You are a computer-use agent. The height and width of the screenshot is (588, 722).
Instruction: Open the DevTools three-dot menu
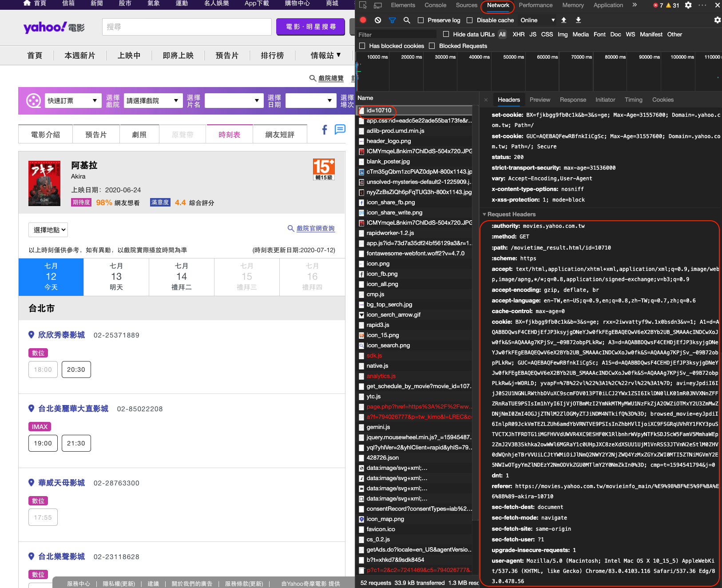(x=702, y=5)
